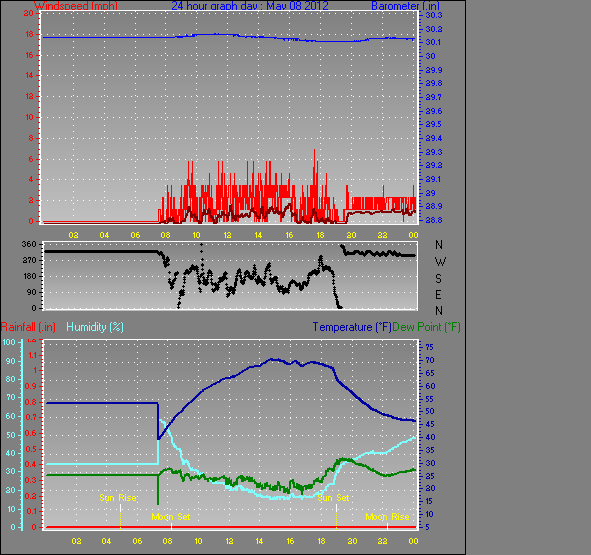Click the red rainfall axis value 1.1

(33, 355)
